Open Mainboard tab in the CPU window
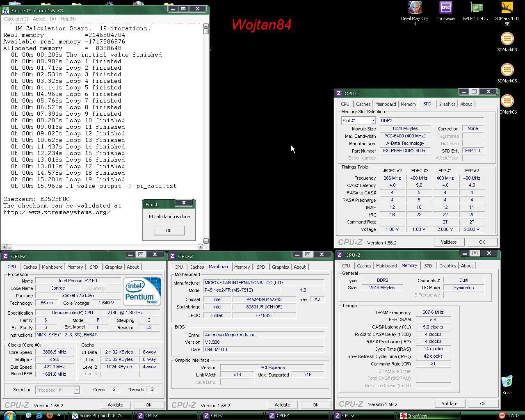525x420 pixels. pyautogui.click(x=52, y=267)
